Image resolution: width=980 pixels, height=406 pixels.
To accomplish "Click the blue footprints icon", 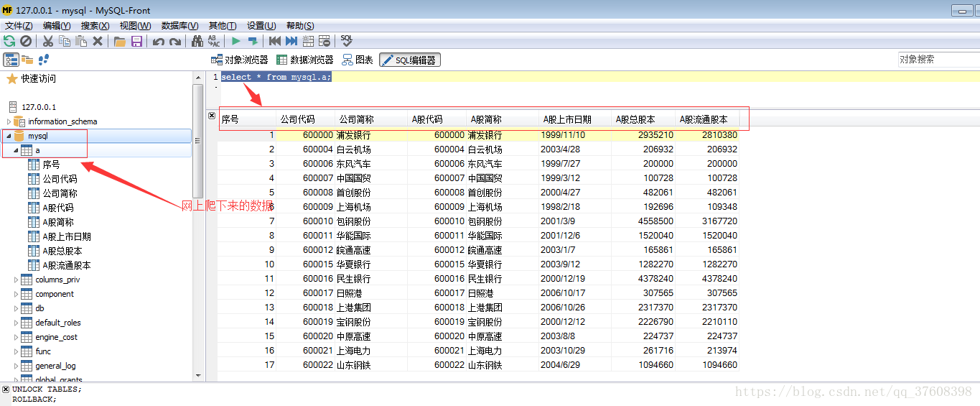I will [x=44, y=60].
